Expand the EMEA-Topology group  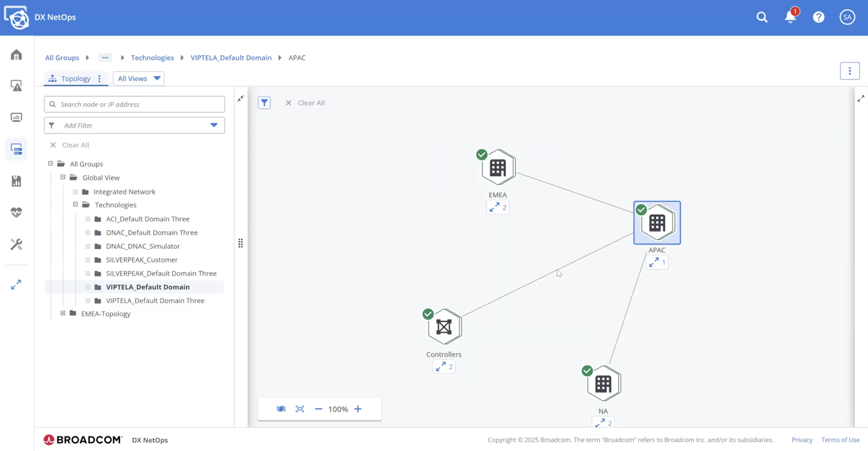tap(63, 313)
